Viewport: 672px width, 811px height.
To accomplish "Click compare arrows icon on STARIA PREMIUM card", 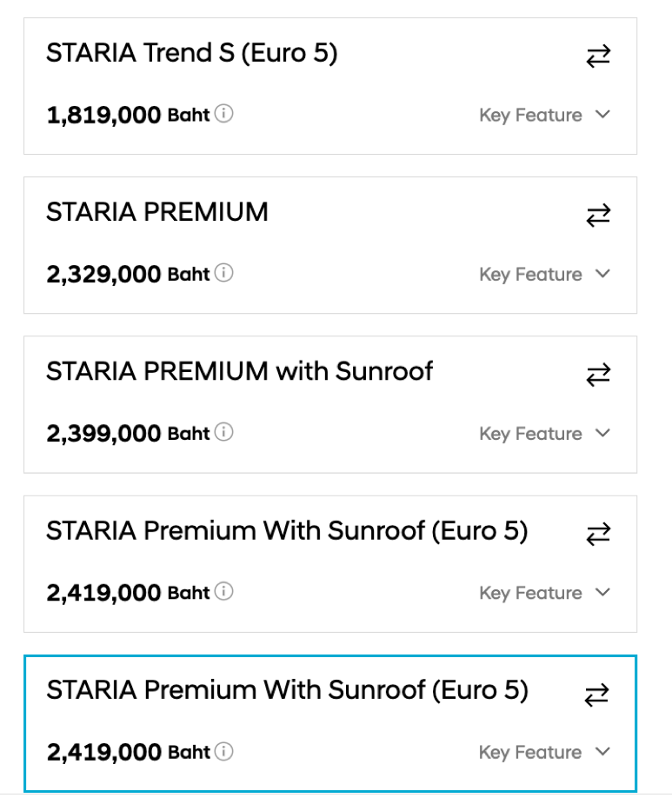I will tap(598, 216).
